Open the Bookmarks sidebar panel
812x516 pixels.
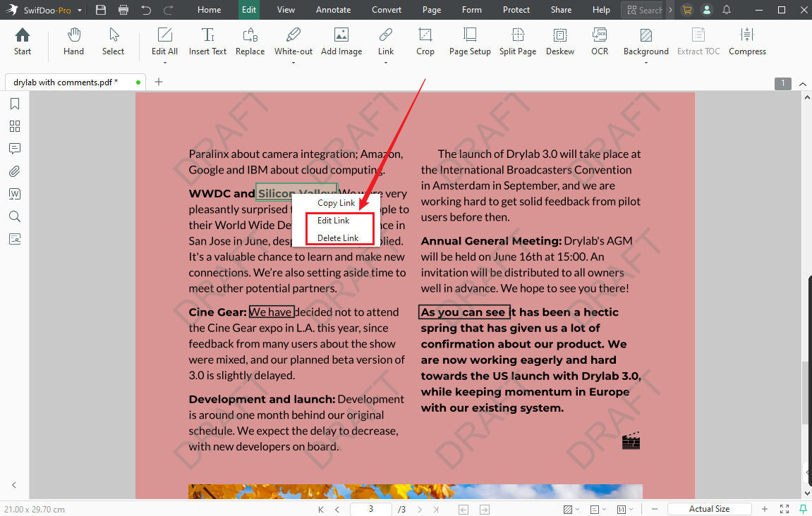15,104
